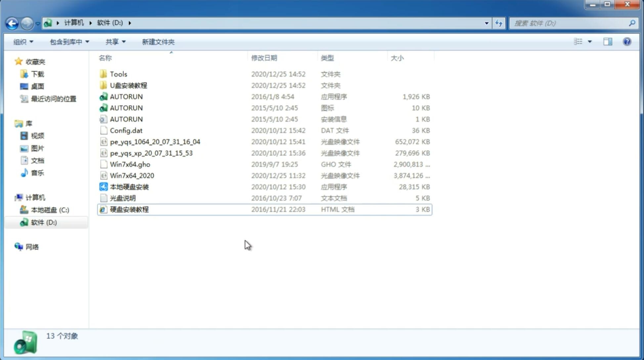Click 新建文件夹 button
Screen dimensions: 644x360
click(x=158, y=42)
